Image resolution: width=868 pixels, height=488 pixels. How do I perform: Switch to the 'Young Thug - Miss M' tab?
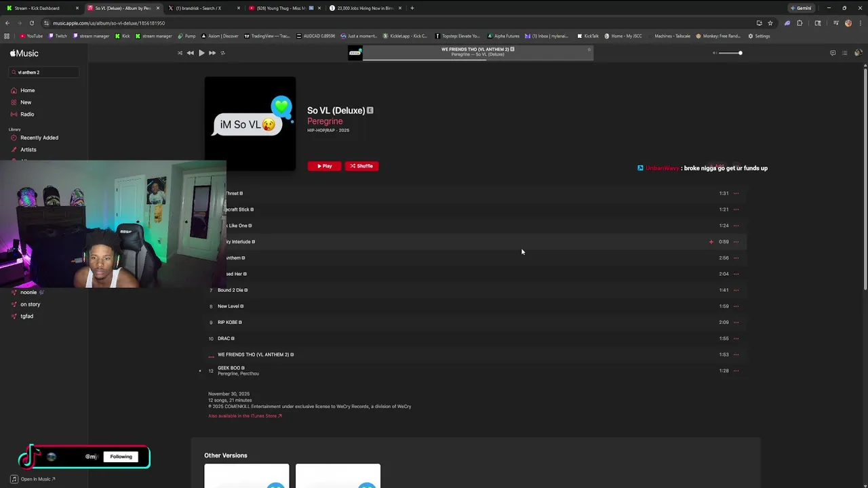(x=285, y=8)
